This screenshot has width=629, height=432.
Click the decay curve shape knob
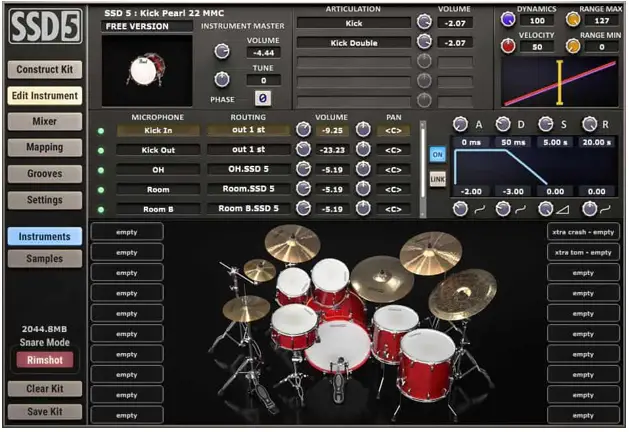pyautogui.click(x=503, y=209)
